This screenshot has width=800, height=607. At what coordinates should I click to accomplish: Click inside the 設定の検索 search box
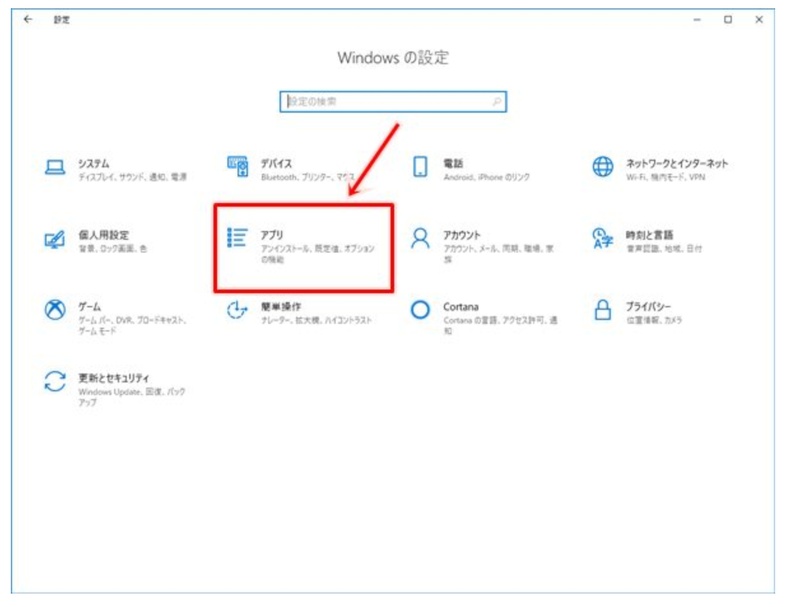[390, 100]
